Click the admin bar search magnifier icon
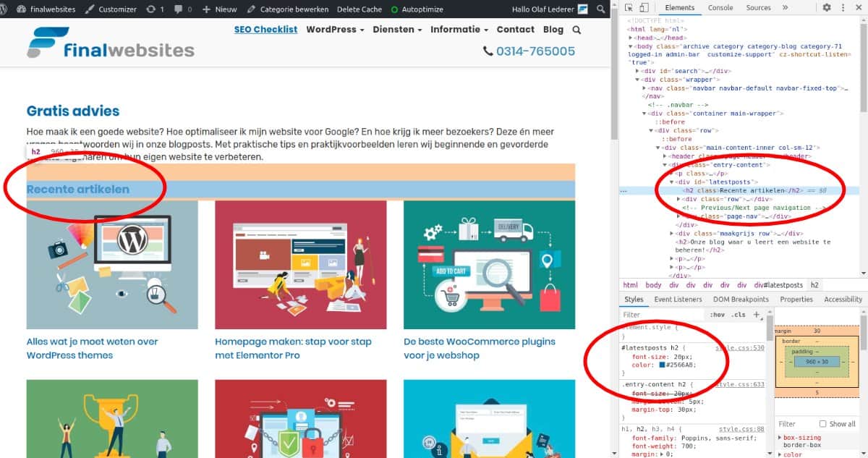Screen dimensions: 868x458 (603, 9)
